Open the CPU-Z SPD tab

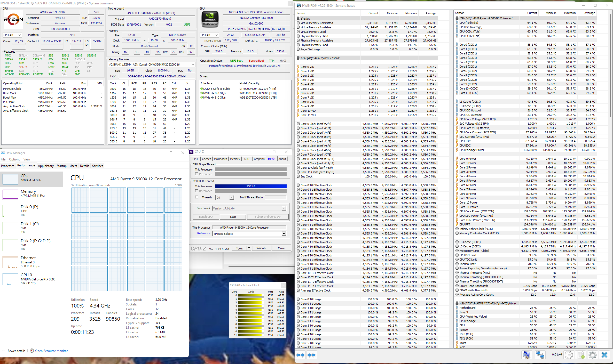click(247, 159)
